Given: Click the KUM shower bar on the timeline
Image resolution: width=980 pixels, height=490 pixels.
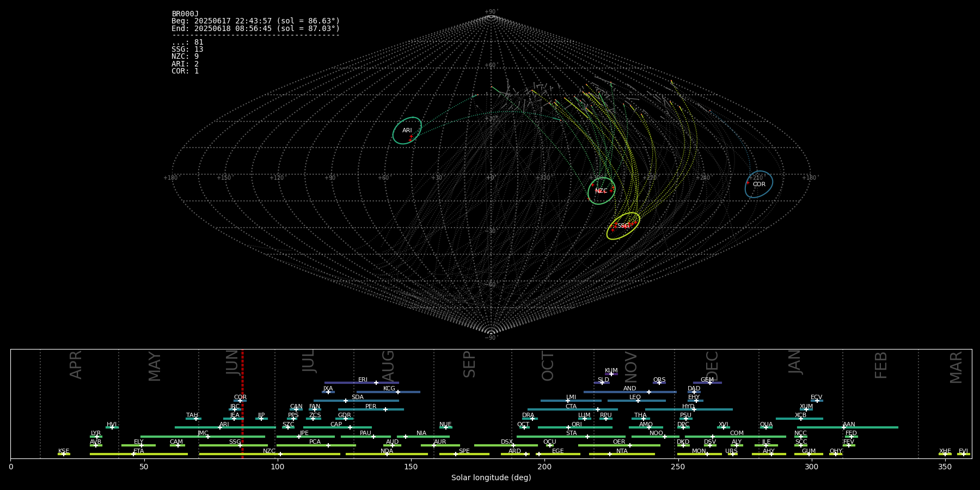Looking at the screenshot, I should pyautogui.click(x=611, y=374).
